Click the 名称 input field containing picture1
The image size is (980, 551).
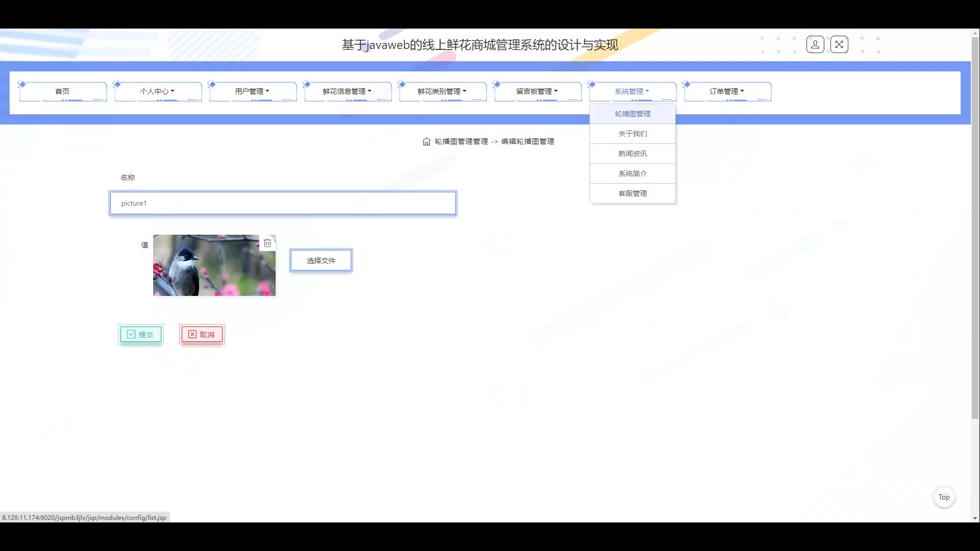(x=283, y=203)
